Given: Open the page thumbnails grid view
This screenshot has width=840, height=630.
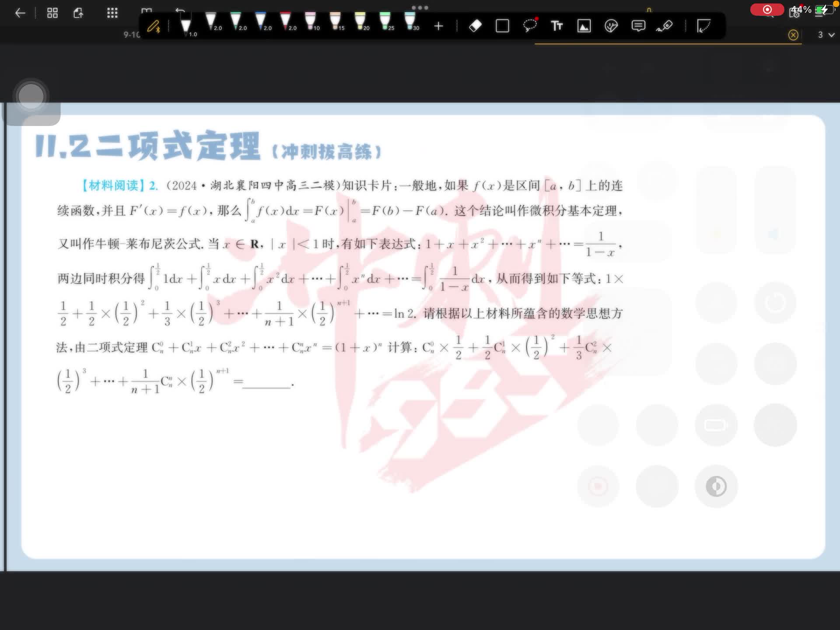Looking at the screenshot, I should [52, 13].
